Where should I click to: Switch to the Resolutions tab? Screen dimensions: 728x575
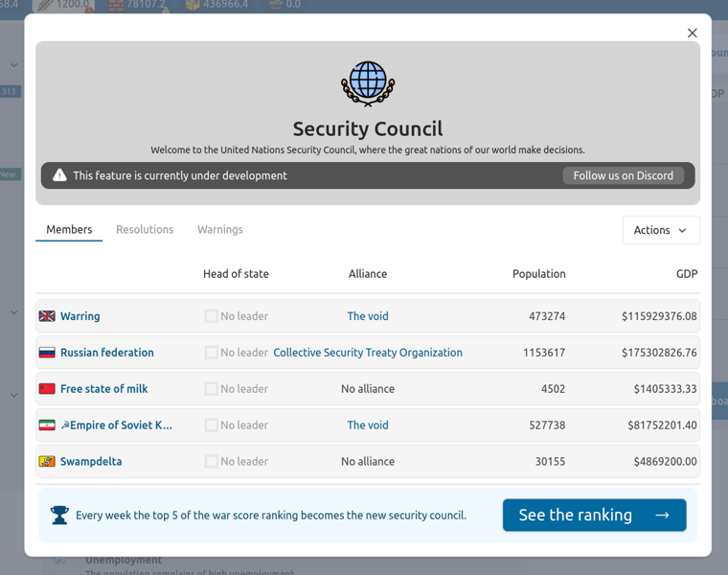point(145,230)
